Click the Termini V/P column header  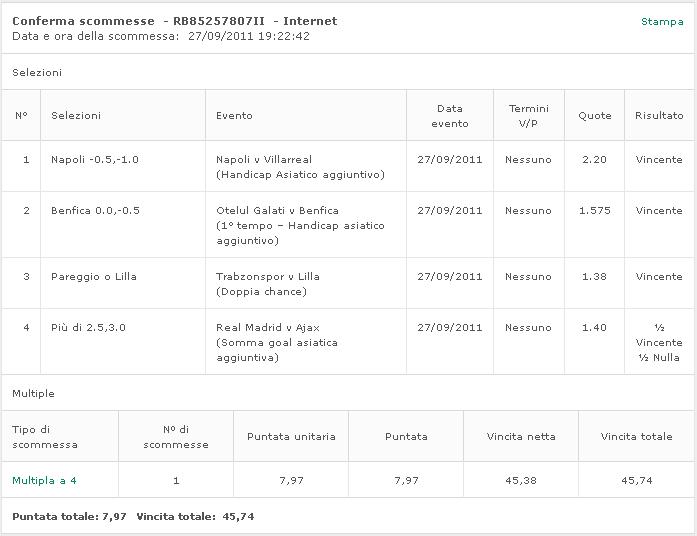coord(528,116)
